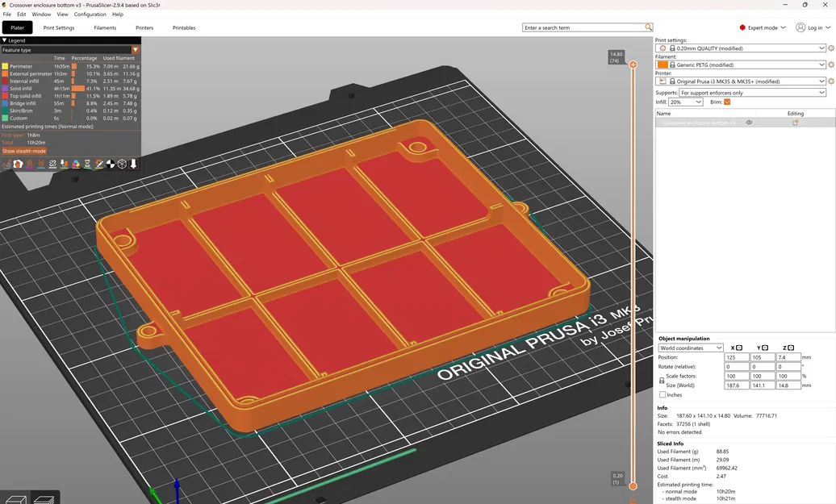Open the Edit menu
The image size is (836, 504).
point(21,15)
